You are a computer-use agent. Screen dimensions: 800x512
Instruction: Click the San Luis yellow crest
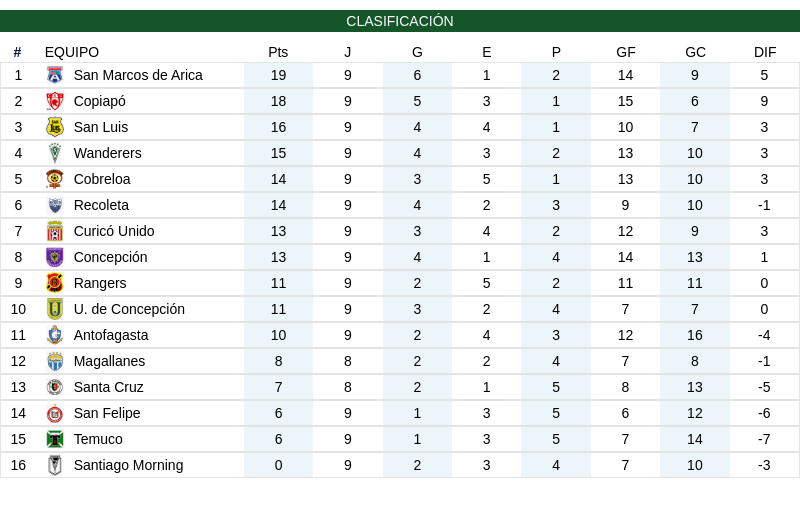pyautogui.click(x=55, y=127)
